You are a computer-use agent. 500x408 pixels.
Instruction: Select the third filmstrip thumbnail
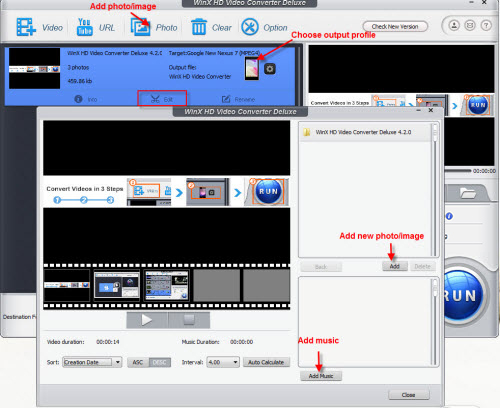point(167,285)
